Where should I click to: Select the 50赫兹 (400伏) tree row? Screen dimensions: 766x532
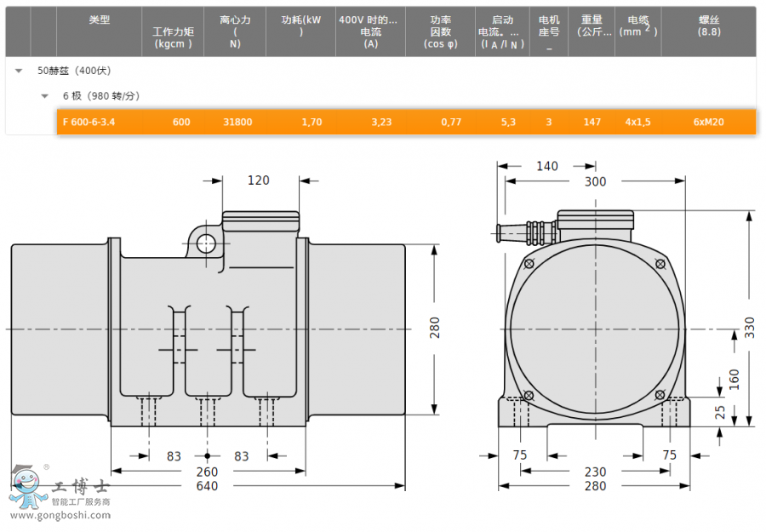click(380, 71)
